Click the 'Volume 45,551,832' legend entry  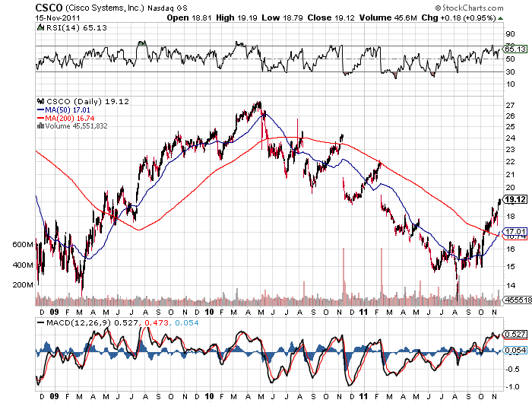click(x=76, y=126)
